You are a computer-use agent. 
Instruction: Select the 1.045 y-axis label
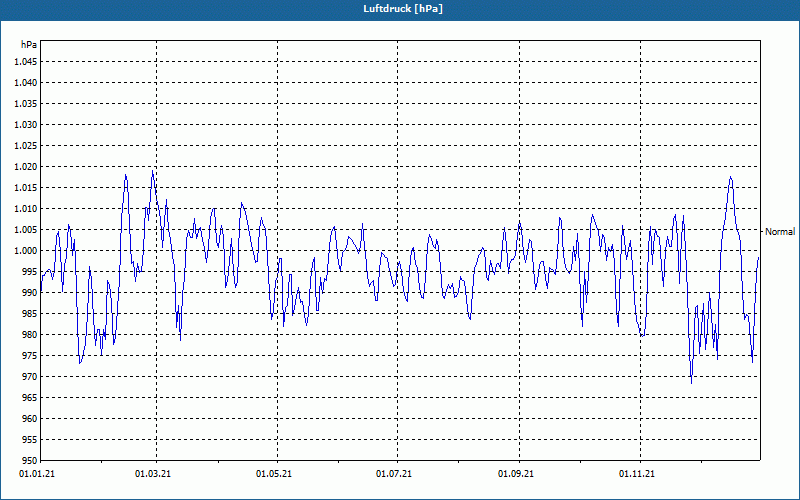pos(26,62)
